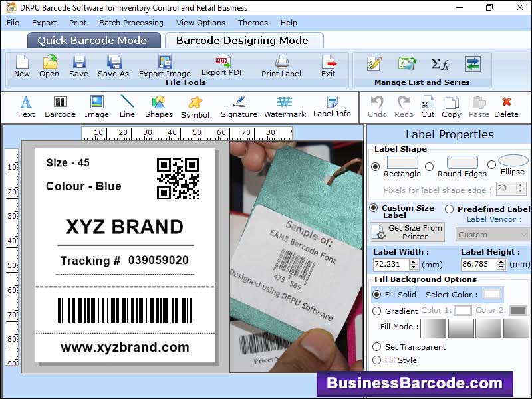Select the Barcode tool
The height and width of the screenshot is (399, 532).
click(59, 105)
